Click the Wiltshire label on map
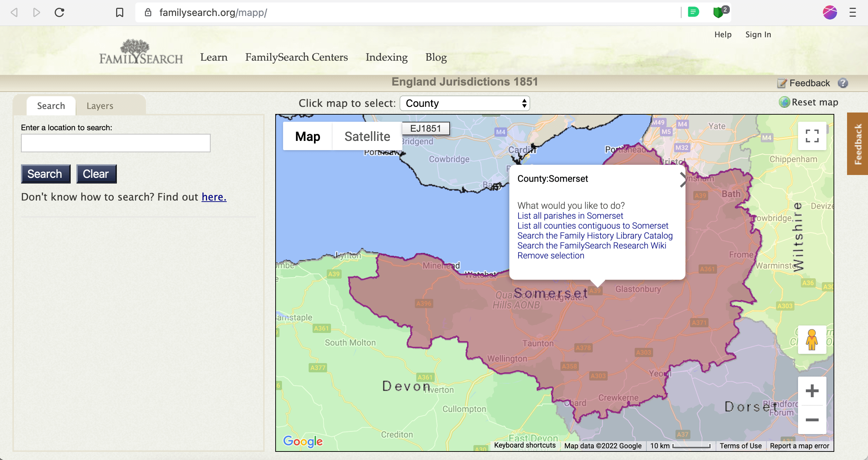 pyautogui.click(x=798, y=237)
